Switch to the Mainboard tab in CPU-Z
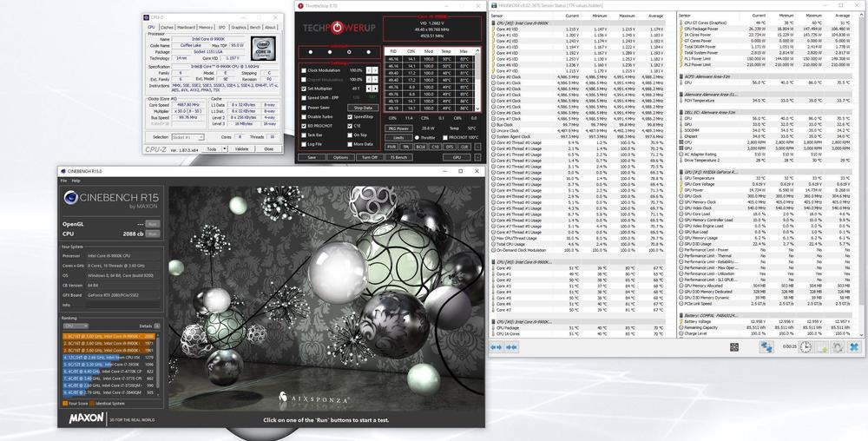868x441 pixels. (187, 27)
